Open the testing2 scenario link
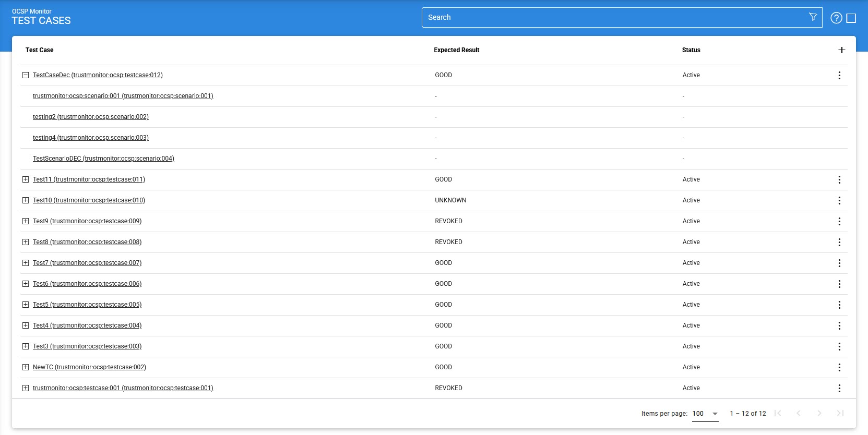 (90, 117)
